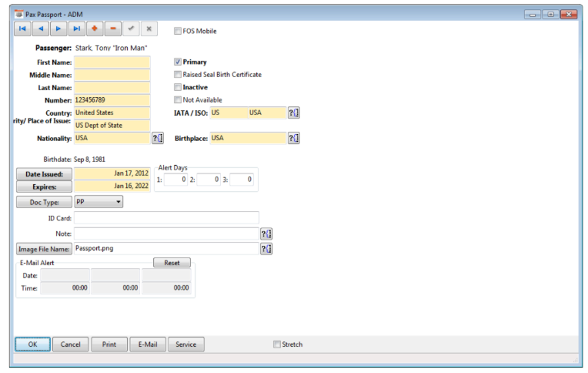Viewport: 588px width, 373px height.
Task: Click the Expires button
Action: tap(44, 186)
